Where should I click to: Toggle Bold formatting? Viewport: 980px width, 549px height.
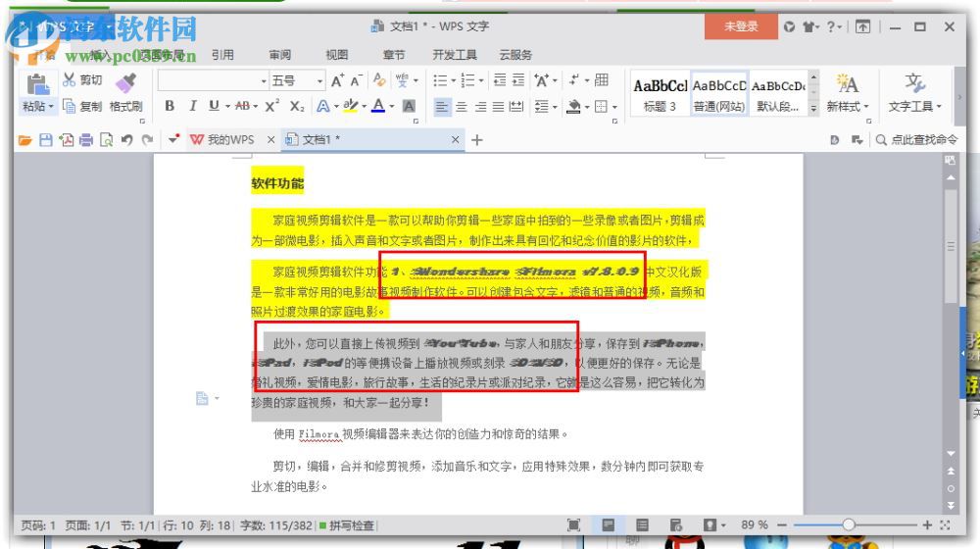(170, 106)
